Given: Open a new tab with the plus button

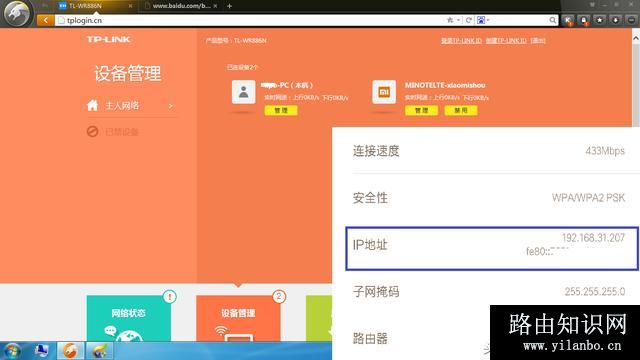Looking at the screenshot, I should point(229,6).
